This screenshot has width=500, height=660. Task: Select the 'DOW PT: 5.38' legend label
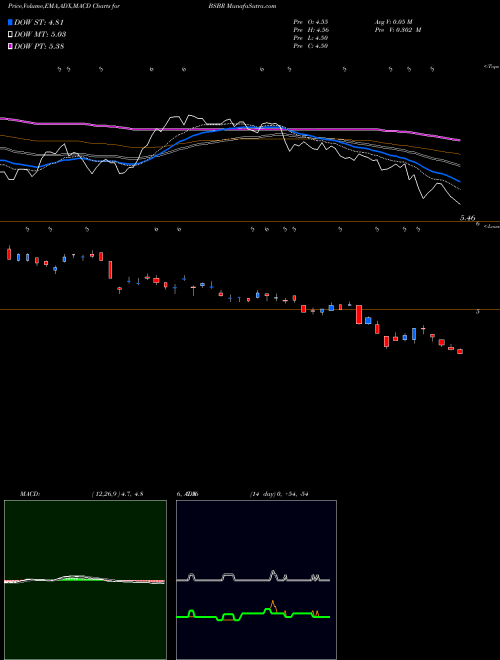coord(39,46)
